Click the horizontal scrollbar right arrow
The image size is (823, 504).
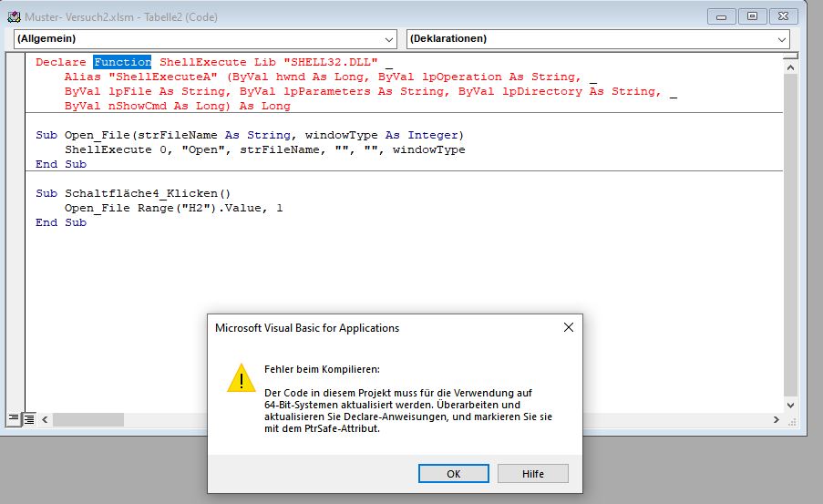(x=777, y=419)
